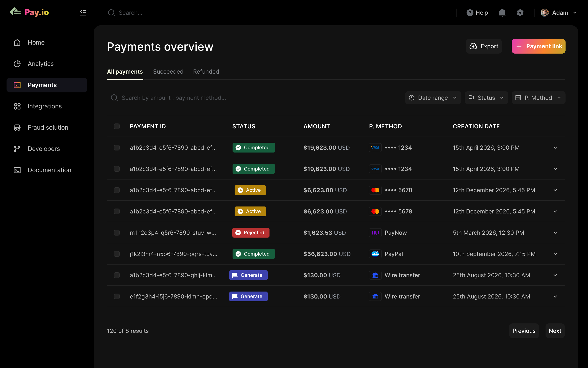Open the Status filter dropdown

click(x=486, y=98)
